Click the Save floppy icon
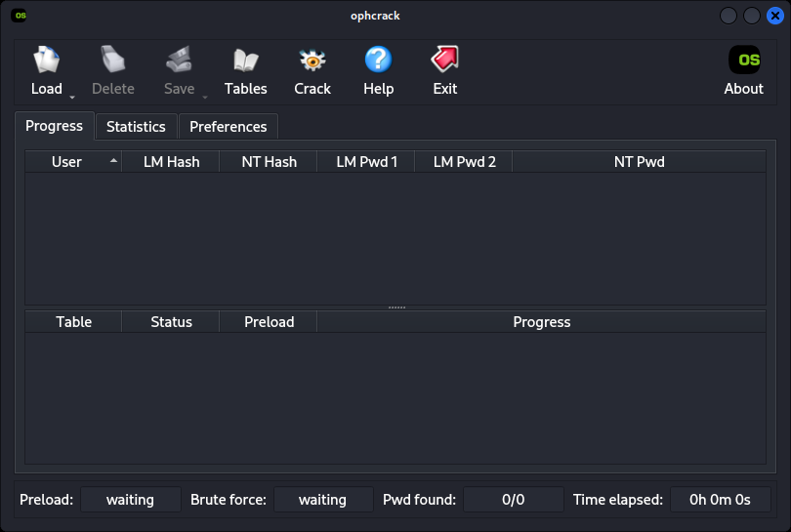The image size is (791, 532). tap(179, 60)
